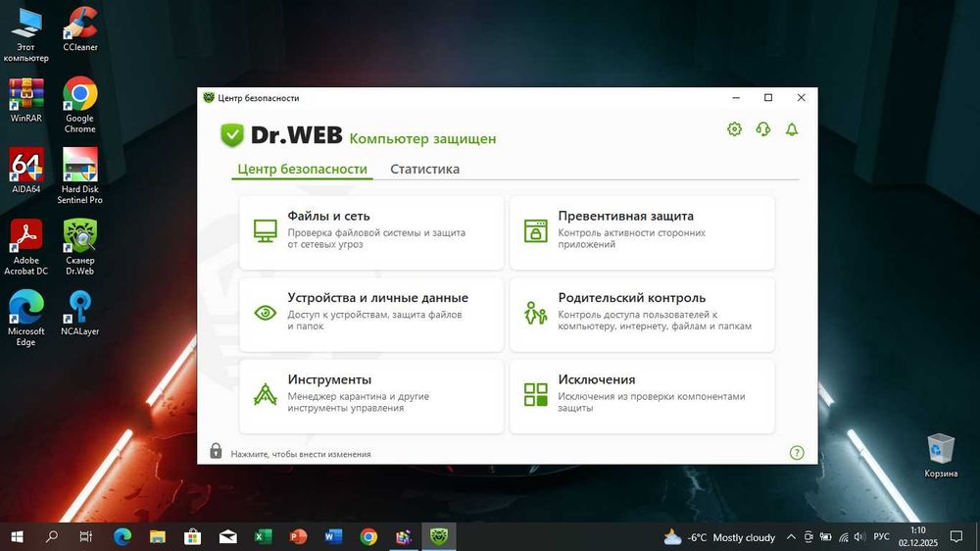980x551 pixels.
Task: Open the Исключения section
Action: 642,396
